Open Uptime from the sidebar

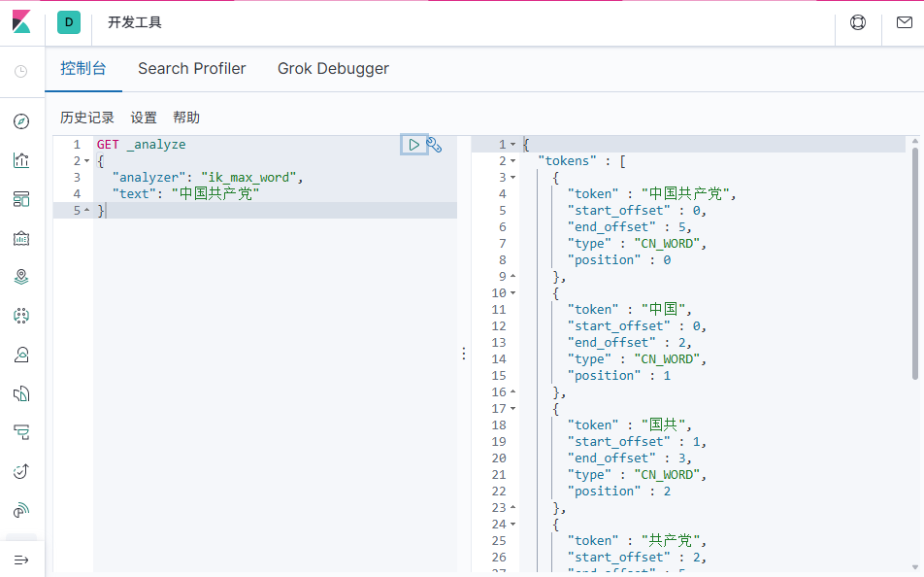click(21, 471)
